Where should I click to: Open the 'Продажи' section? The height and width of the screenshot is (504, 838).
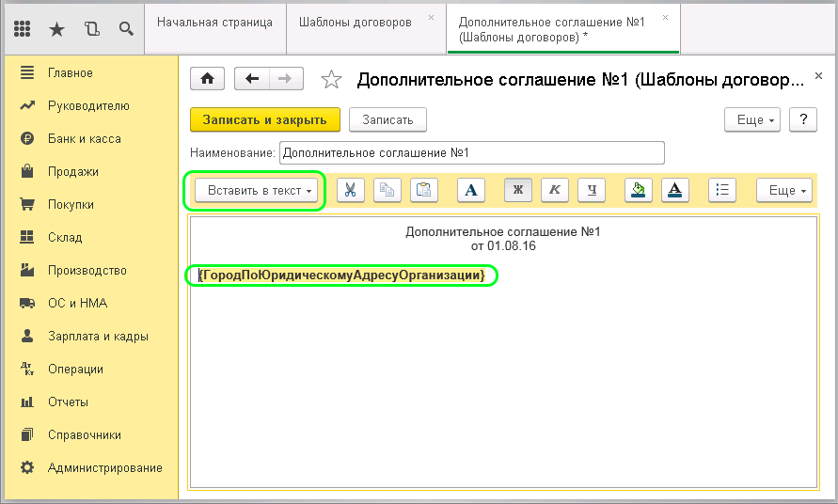coord(91,171)
